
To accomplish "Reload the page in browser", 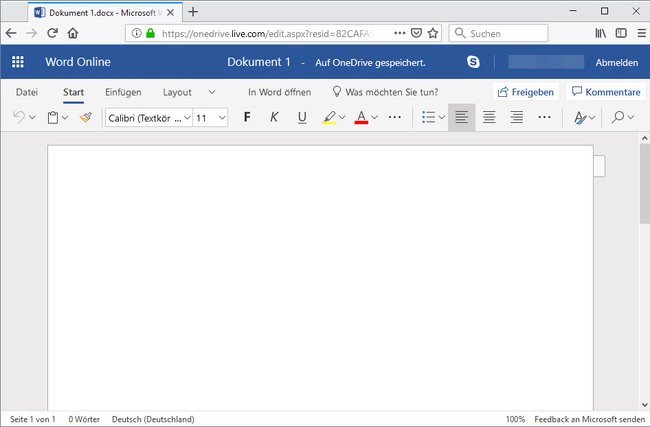I will click(52, 33).
